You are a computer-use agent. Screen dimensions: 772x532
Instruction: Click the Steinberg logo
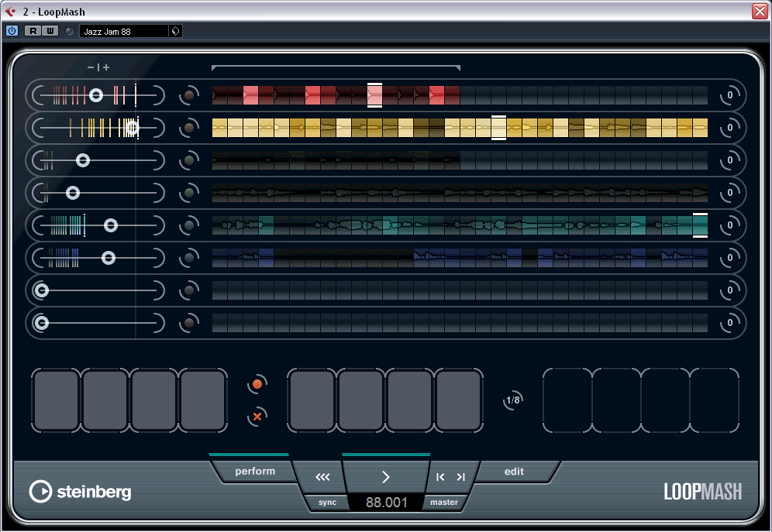(x=81, y=491)
